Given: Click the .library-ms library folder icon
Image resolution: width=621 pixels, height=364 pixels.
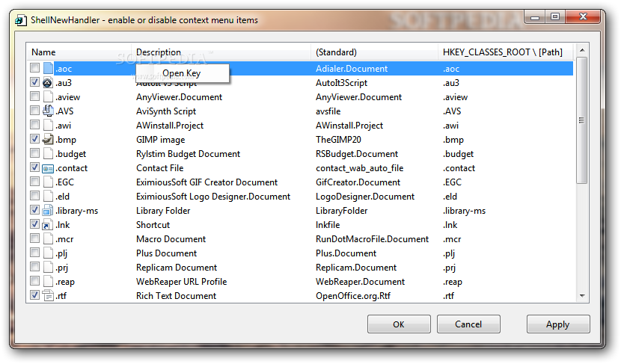Looking at the screenshot, I should point(48,211).
